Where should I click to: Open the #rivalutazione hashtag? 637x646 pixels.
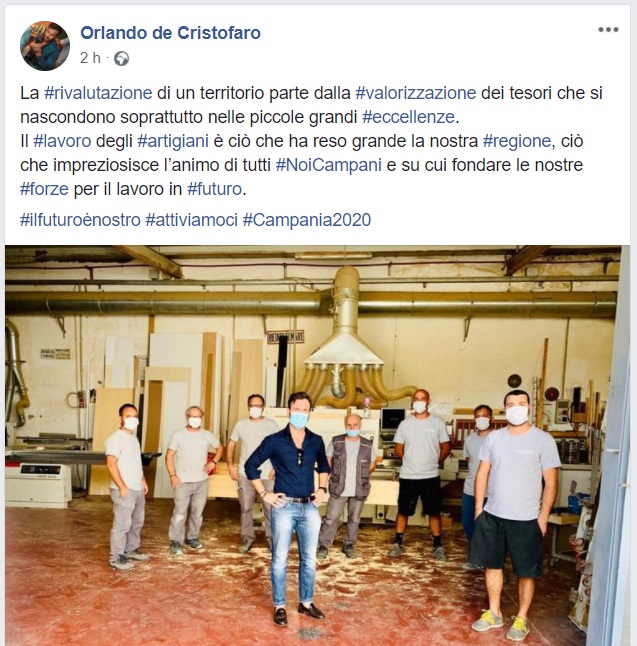point(98,93)
